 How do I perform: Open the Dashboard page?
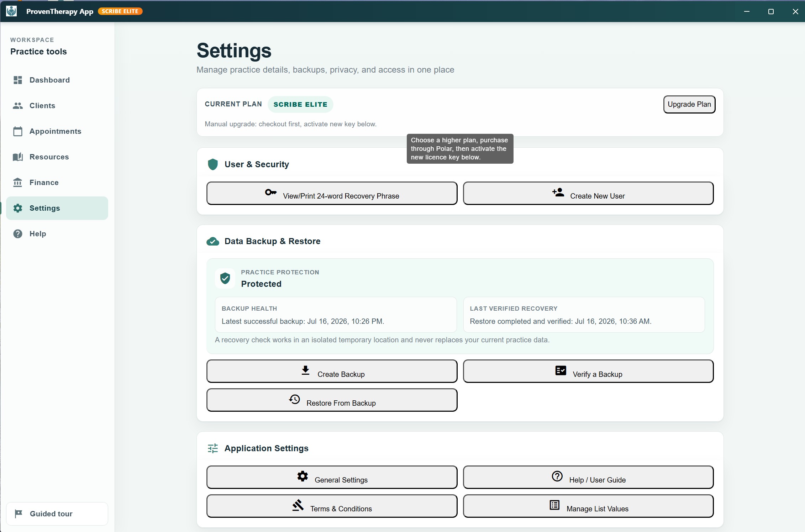[57, 80]
